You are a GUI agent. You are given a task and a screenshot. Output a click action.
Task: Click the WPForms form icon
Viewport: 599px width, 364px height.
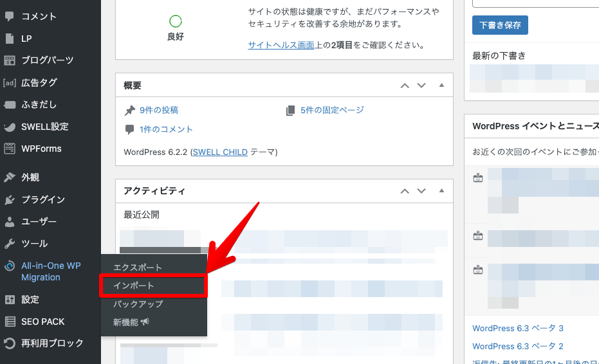click(x=10, y=149)
